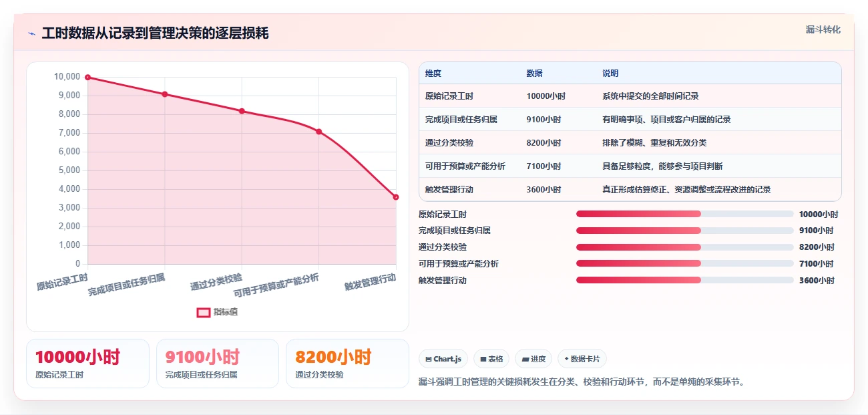Click the 9100小时 value beside the progress bar
868x415 pixels.
817,231
